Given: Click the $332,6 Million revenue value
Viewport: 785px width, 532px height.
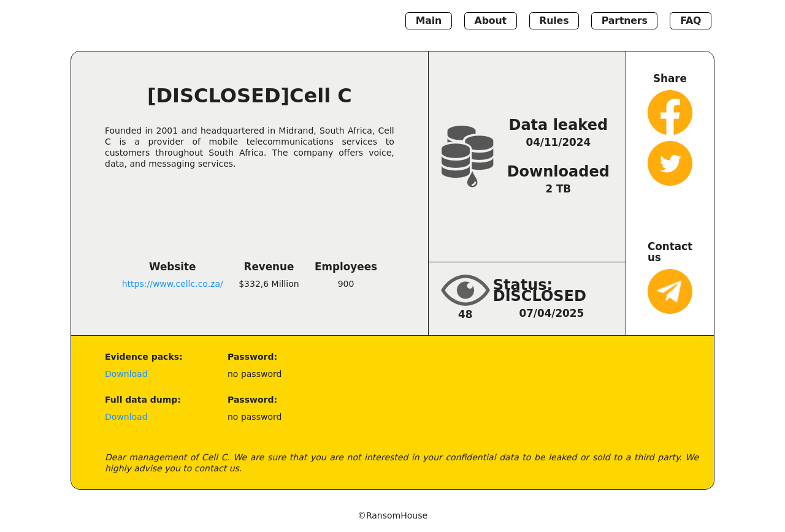Looking at the screenshot, I should click(x=269, y=284).
